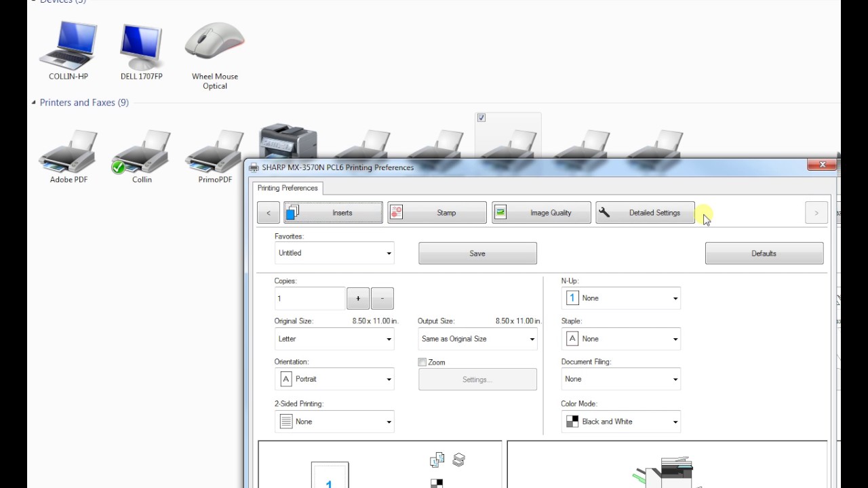The image size is (868, 488).
Task: Open the Document Filing dropdown
Action: 621,379
